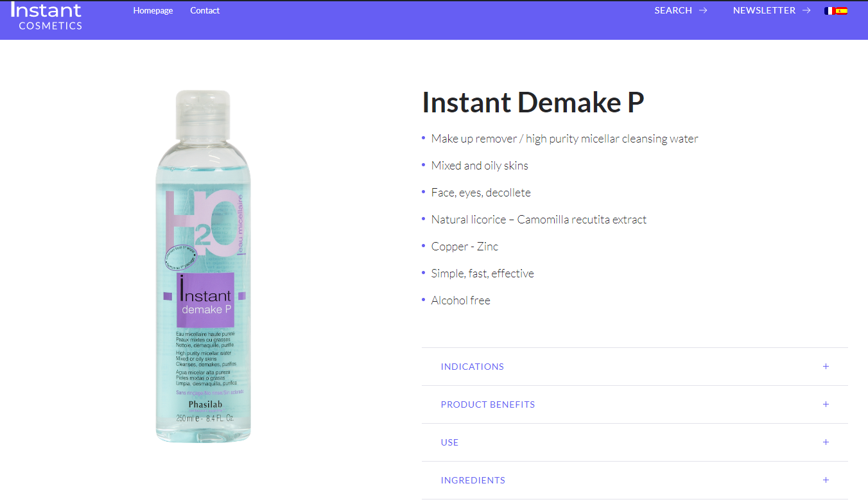Image resolution: width=868 pixels, height=504 pixels.
Task: Expand the USE section
Action: 634,442
